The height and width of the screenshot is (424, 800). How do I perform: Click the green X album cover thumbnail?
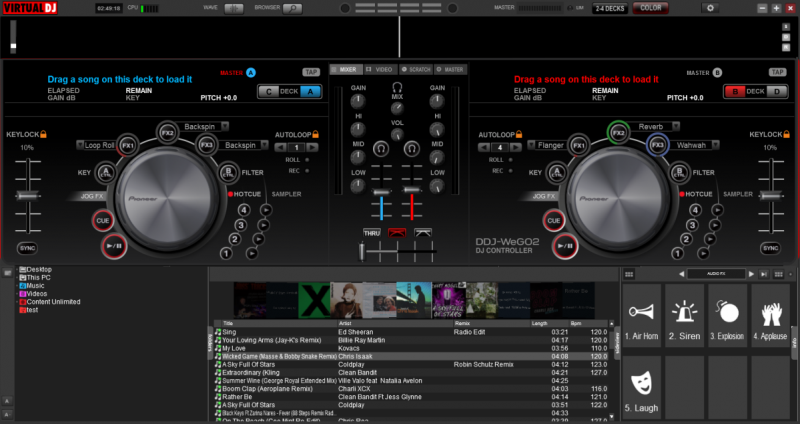(314, 301)
